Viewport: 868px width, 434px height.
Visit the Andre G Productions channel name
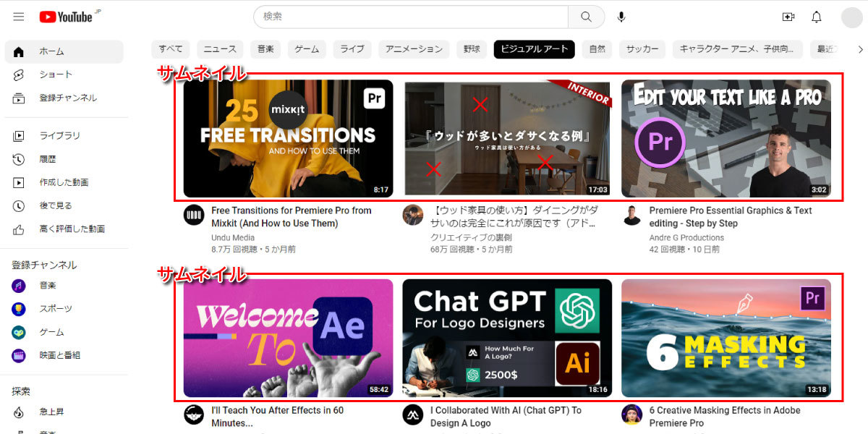[686, 237]
